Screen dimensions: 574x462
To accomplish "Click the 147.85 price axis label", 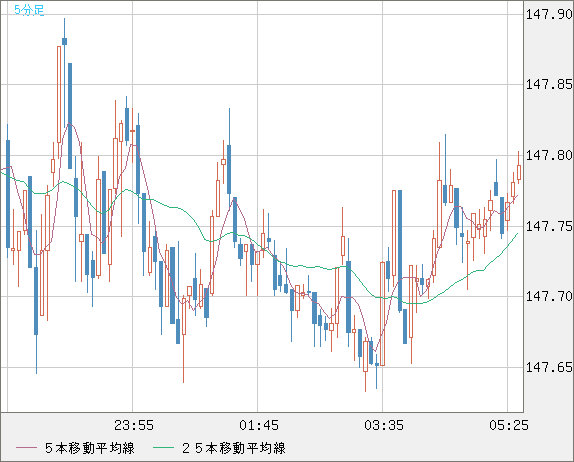I will click(x=549, y=85).
